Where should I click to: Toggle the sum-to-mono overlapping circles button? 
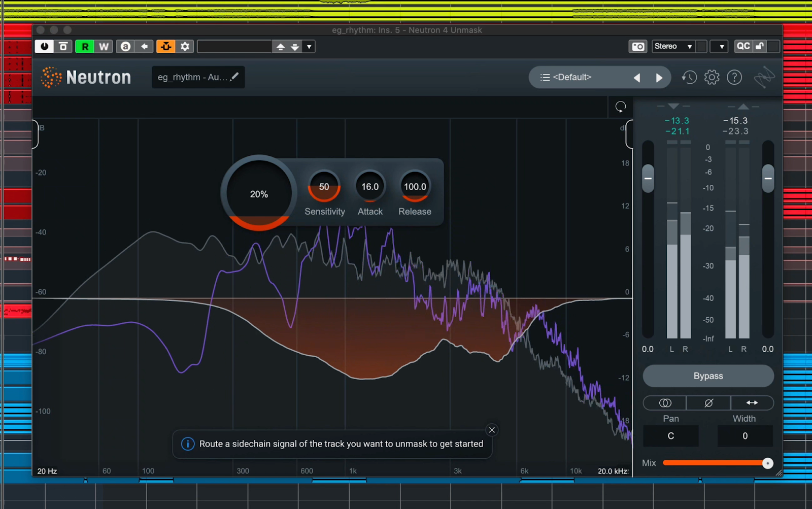point(665,402)
